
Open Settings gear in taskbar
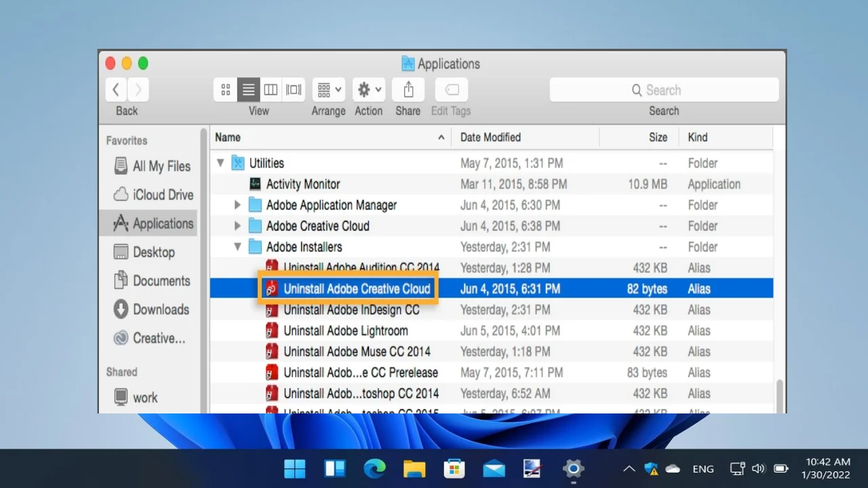pyautogui.click(x=573, y=468)
